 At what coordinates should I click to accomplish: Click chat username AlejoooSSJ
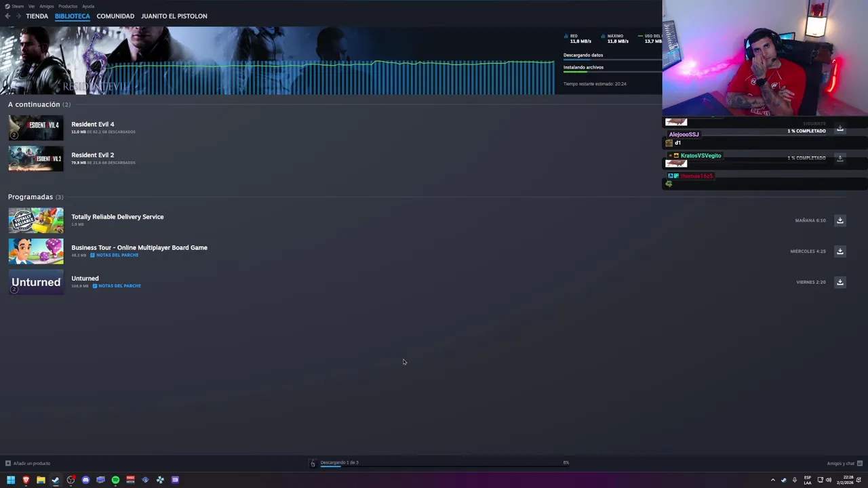[684, 134]
